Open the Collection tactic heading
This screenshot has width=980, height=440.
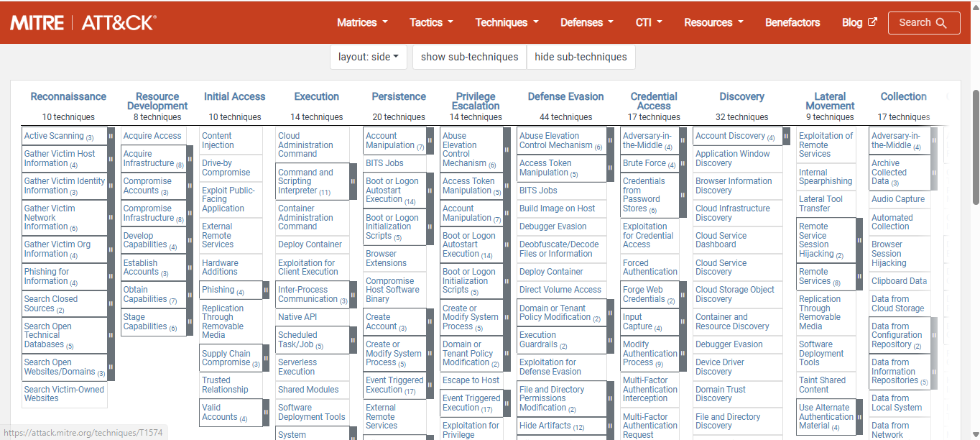pyautogui.click(x=903, y=96)
